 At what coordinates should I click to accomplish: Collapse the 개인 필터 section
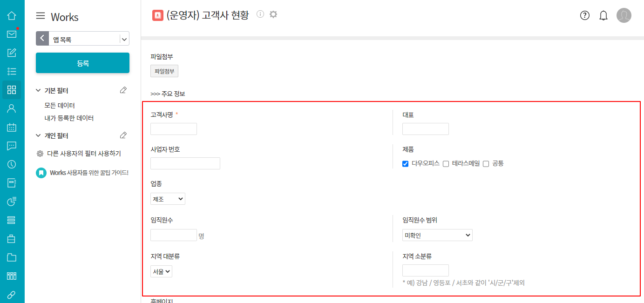pyautogui.click(x=39, y=136)
